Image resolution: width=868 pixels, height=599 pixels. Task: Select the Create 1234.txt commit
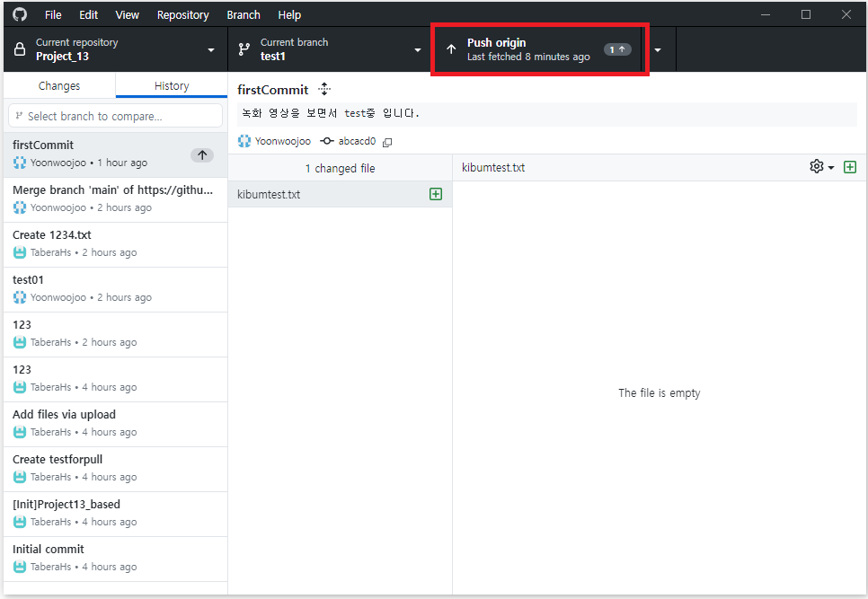pos(115,244)
